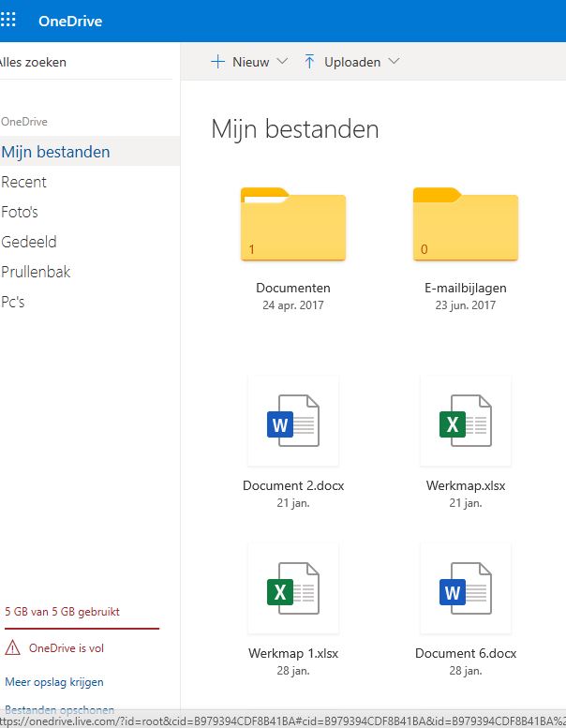The width and height of the screenshot is (566, 728).
Task: Click the Meer opslag krijgen link
Action: [x=54, y=682]
